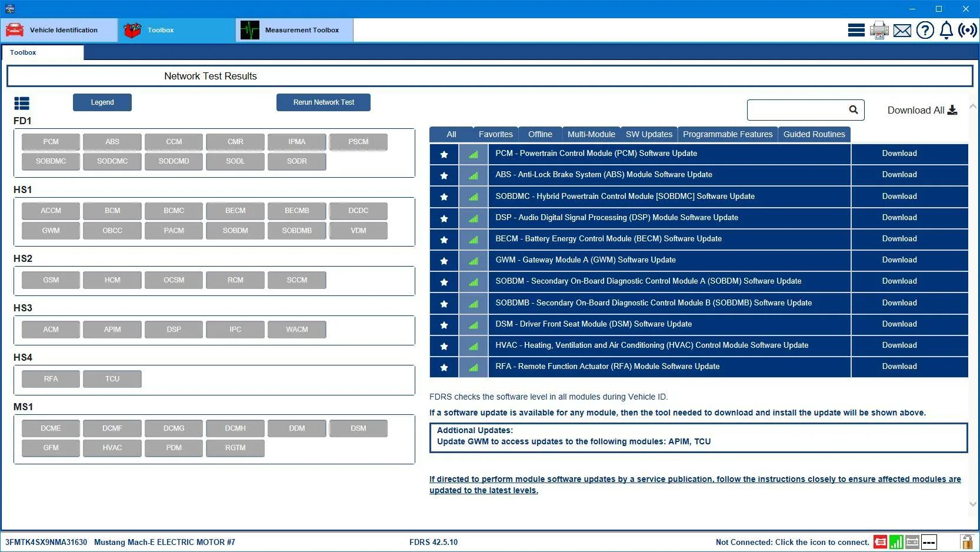
Task: Download the RFA Module Software Update
Action: 899,367
